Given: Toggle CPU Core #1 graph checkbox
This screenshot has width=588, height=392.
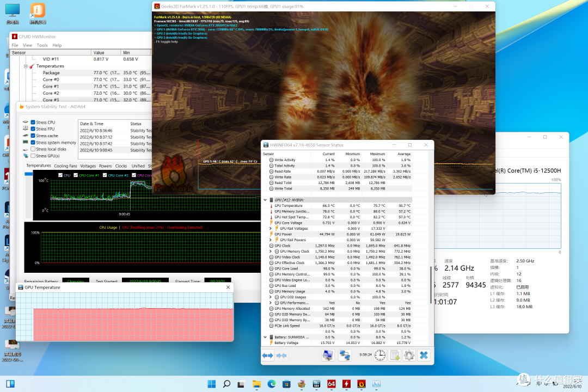Looking at the screenshot, I should pyautogui.click(x=75, y=175).
